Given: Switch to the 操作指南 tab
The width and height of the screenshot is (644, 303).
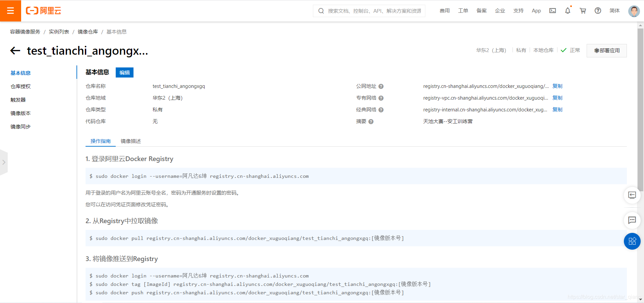Looking at the screenshot, I should pos(101,141).
